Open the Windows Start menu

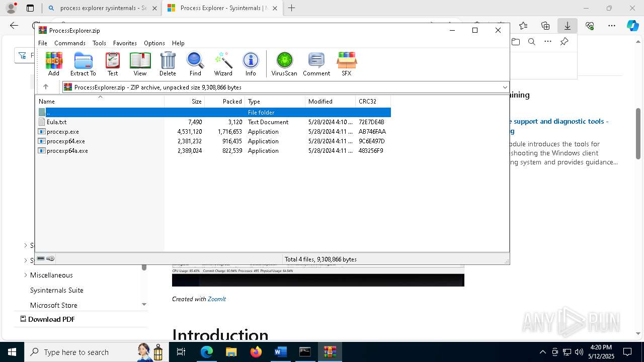[x=12, y=352]
